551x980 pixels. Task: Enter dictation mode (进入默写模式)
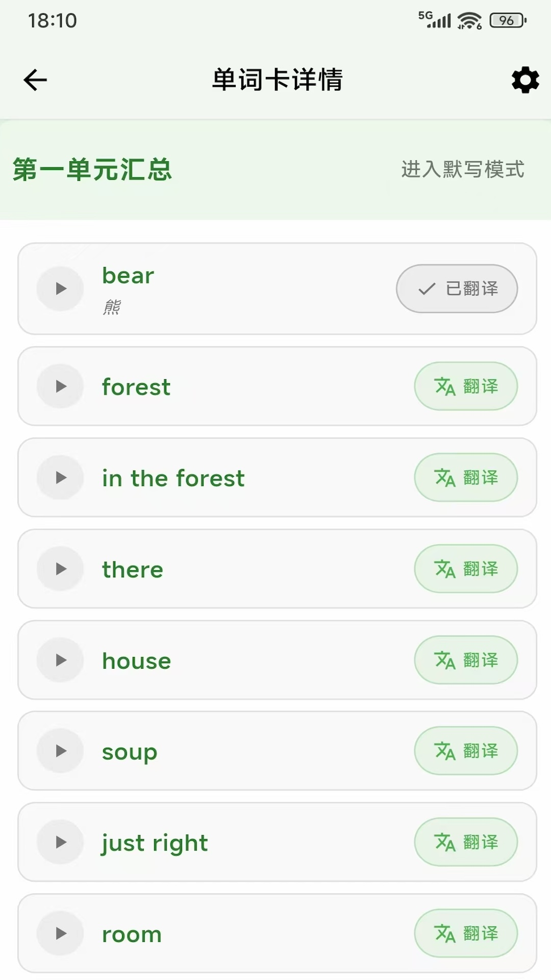click(x=462, y=169)
